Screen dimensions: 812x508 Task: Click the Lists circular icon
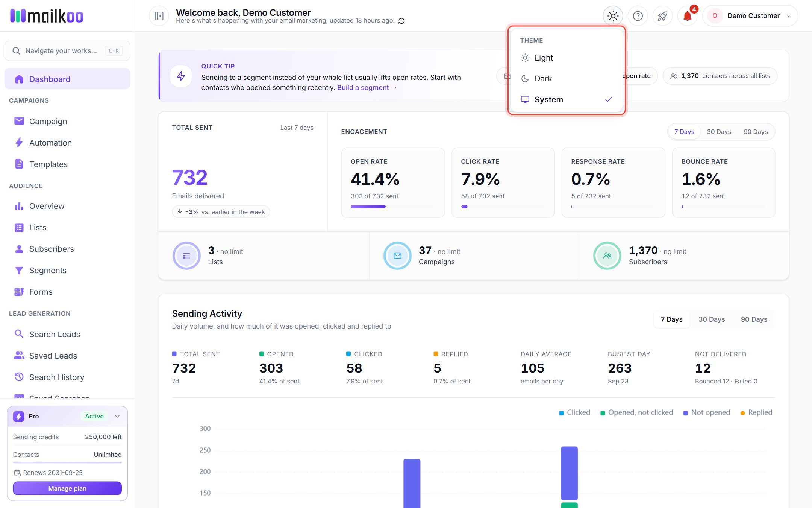click(x=186, y=256)
